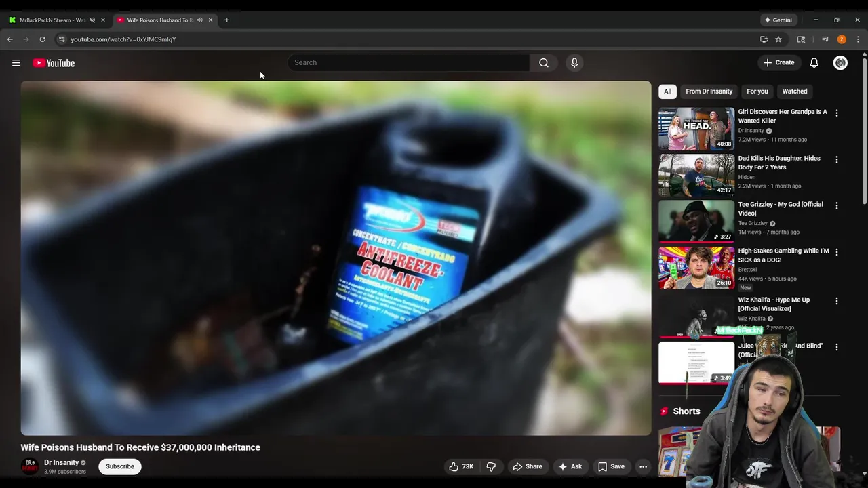Like the video with thumbs up

pos(461,466)
